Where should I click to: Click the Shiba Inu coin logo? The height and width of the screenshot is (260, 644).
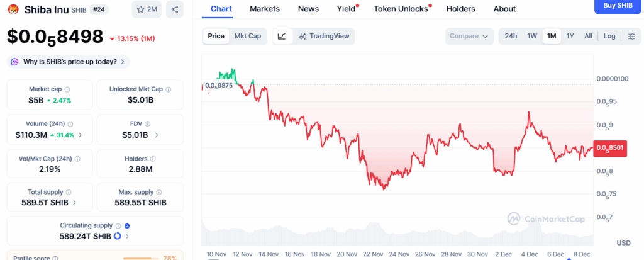pyautogui.click(x=13, y=9)
